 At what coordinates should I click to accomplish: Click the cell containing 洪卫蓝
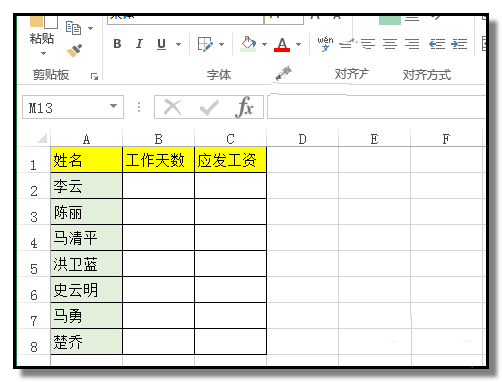tap(86, 264)
